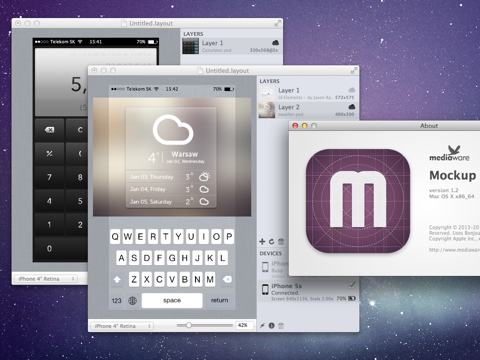Image resolution: width=480 pixels, height=360 pixels.
Task: Select Calculator layer thumbnail in back window
Action: coord(191,46)
